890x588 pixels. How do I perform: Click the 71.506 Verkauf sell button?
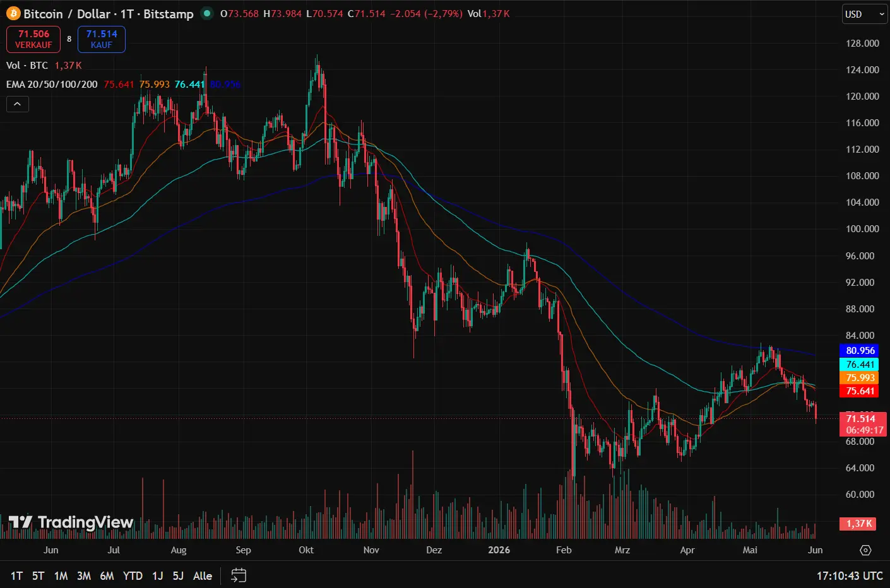pos(33,39)
